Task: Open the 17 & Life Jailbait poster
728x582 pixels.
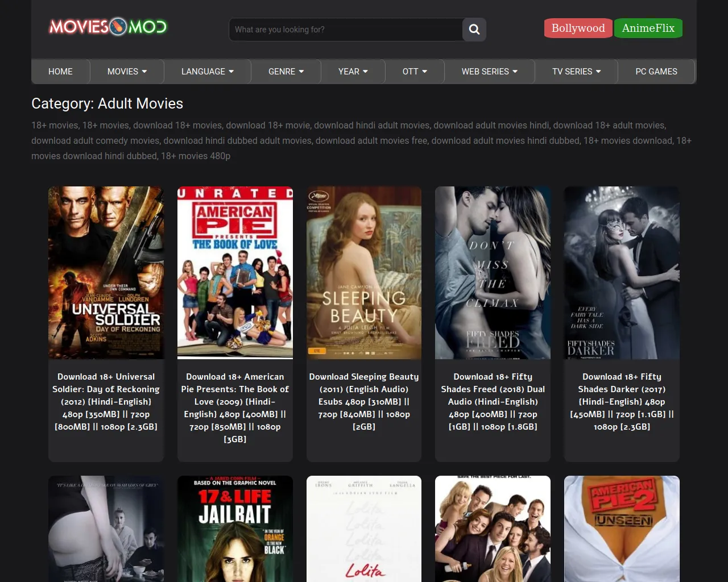Action: tap(235, 529)
